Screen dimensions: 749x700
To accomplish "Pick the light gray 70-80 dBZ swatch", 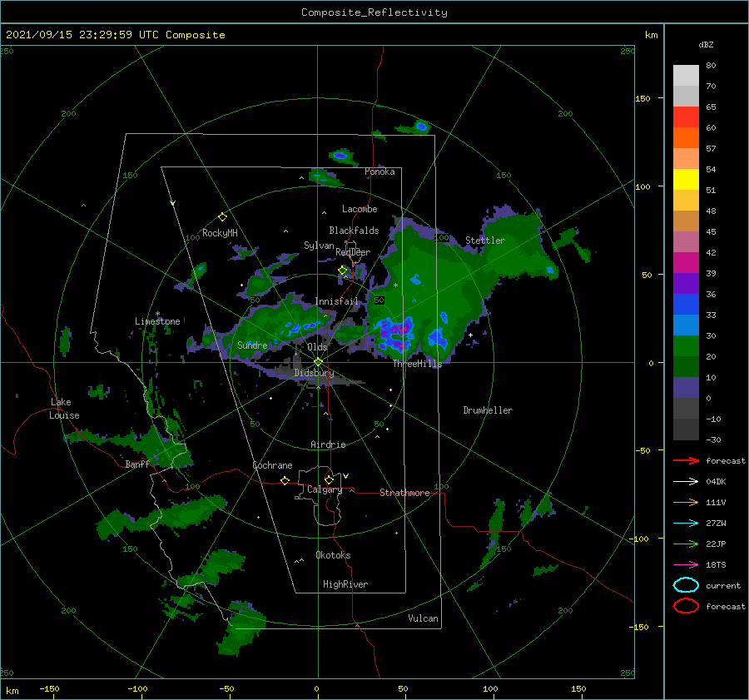I will 686,76.
